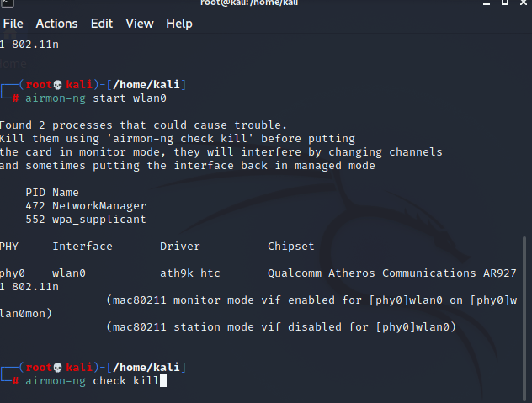The width and height of the screenshot is (532, 403).
Task: Click the wlan0 value under Interface
Action: [x=69, y=273]
